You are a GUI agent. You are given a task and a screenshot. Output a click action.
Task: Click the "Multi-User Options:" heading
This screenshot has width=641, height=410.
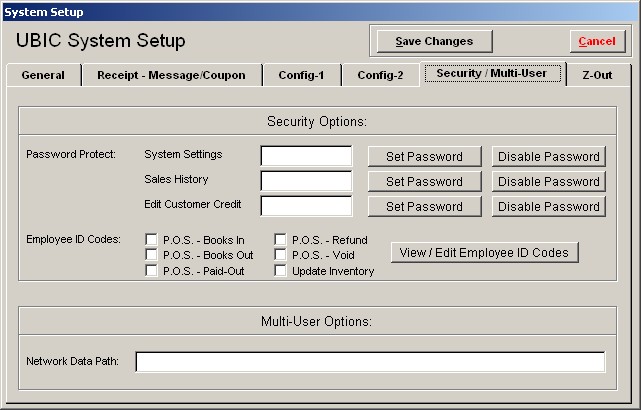[x=316, y=321]
